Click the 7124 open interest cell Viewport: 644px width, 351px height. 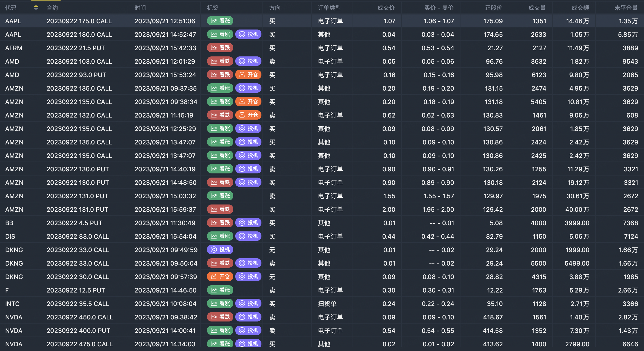pos(631,236)
